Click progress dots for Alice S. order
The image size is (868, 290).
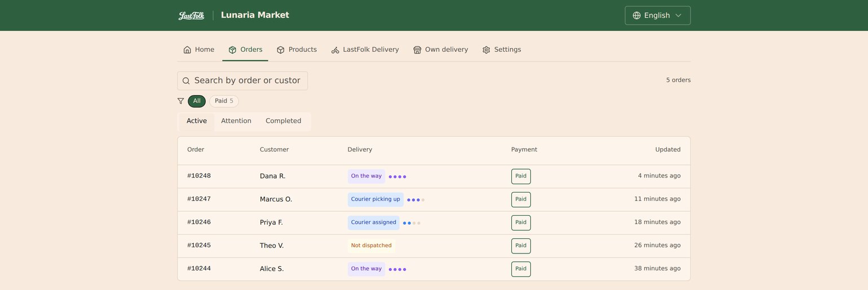[397, 269]
